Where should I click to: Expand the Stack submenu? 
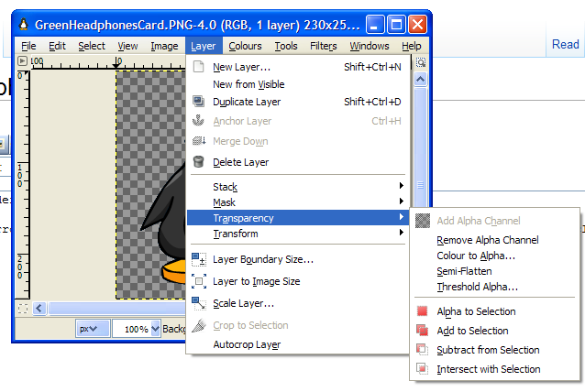pos(298,186)
